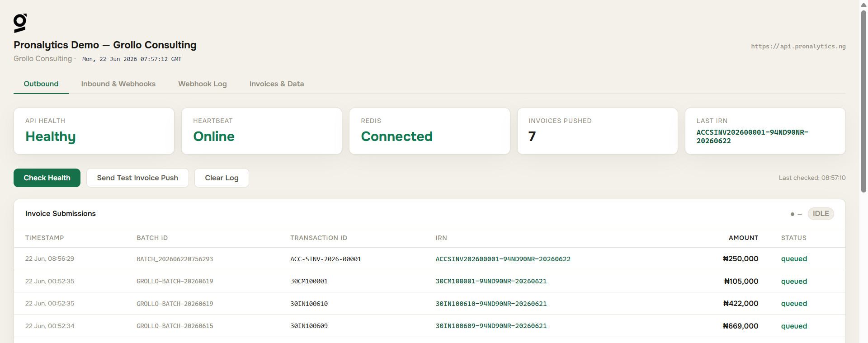Click the Check Health button
The height and width of the screenshot is (343, 868).
coord(47,178)
